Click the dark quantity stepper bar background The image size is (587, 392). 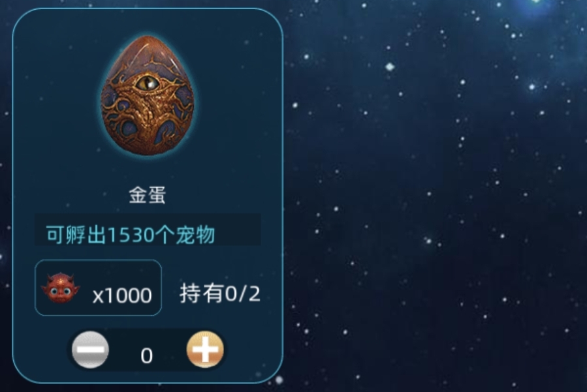click(148, 350)
